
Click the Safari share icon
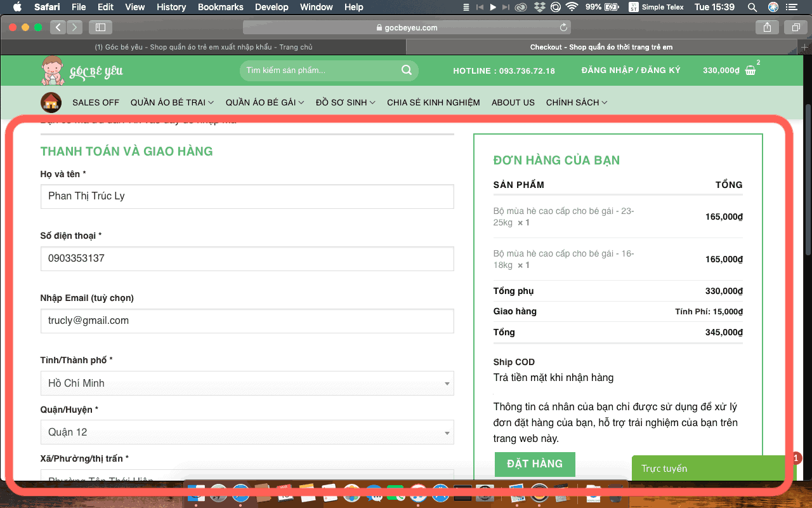tap(767, 27)
